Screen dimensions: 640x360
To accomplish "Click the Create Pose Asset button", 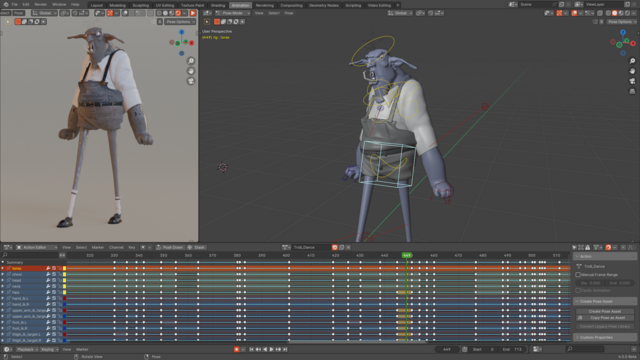I will click(x=605, y=311).
